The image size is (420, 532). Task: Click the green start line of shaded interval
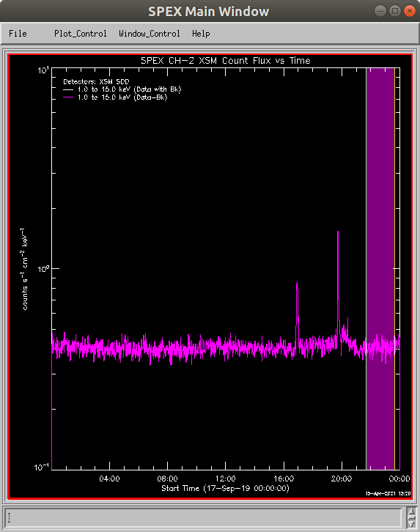(x=366, y=237)
